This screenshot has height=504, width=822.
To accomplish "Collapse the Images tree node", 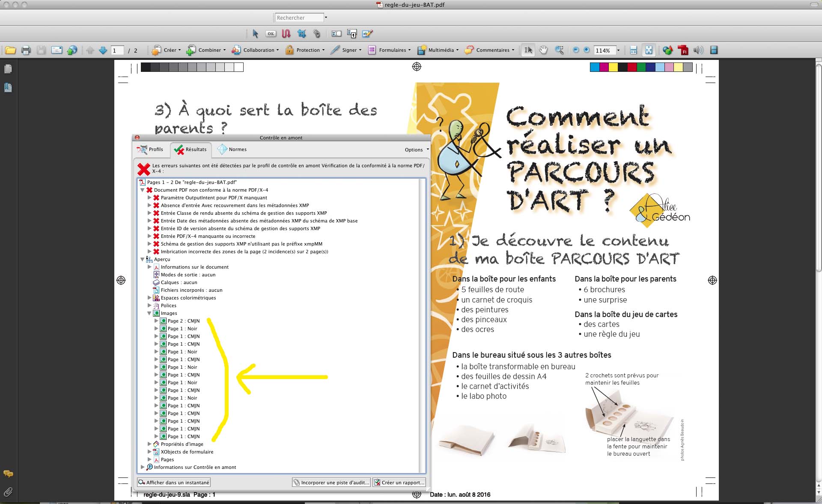I will (x=149, y=313).
